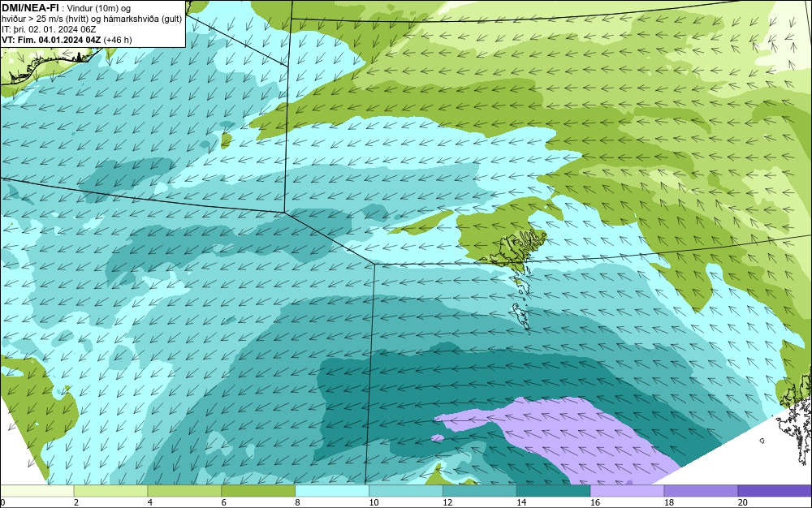Viewport: 812px width, 508px height.
Task: Click the legend scale value '14'
Action: pos(521,502)
